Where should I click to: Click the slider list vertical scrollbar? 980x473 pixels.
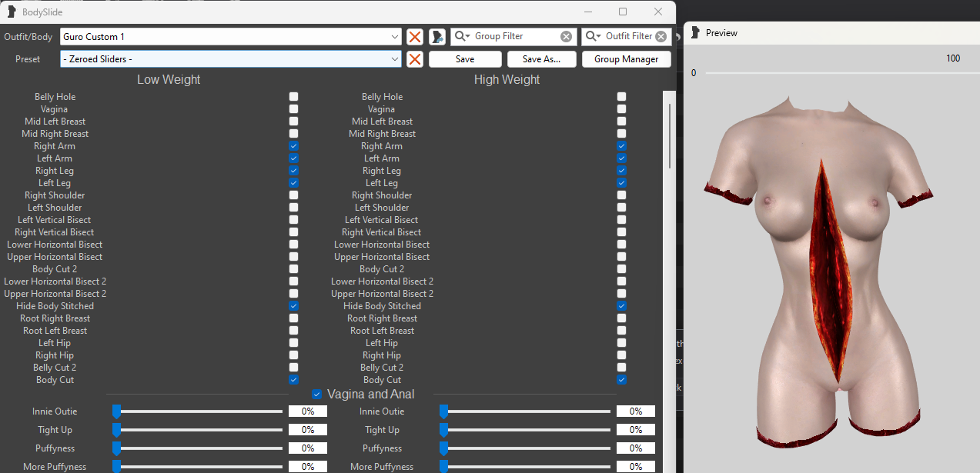pos(670,137)
